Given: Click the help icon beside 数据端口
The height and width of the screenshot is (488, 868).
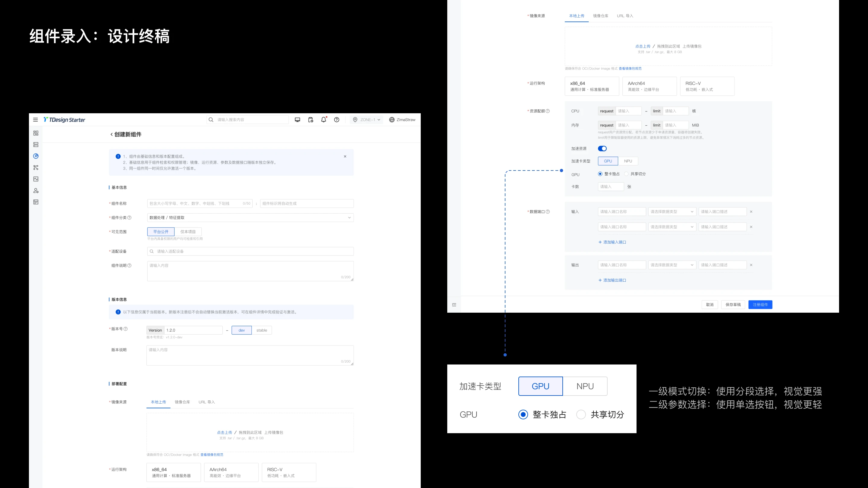Looking at the screenshot, I should tap(548, 211).
